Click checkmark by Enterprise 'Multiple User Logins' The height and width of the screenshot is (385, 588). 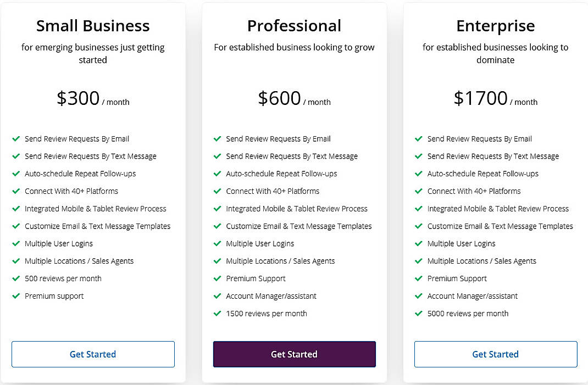pos(419,243)
